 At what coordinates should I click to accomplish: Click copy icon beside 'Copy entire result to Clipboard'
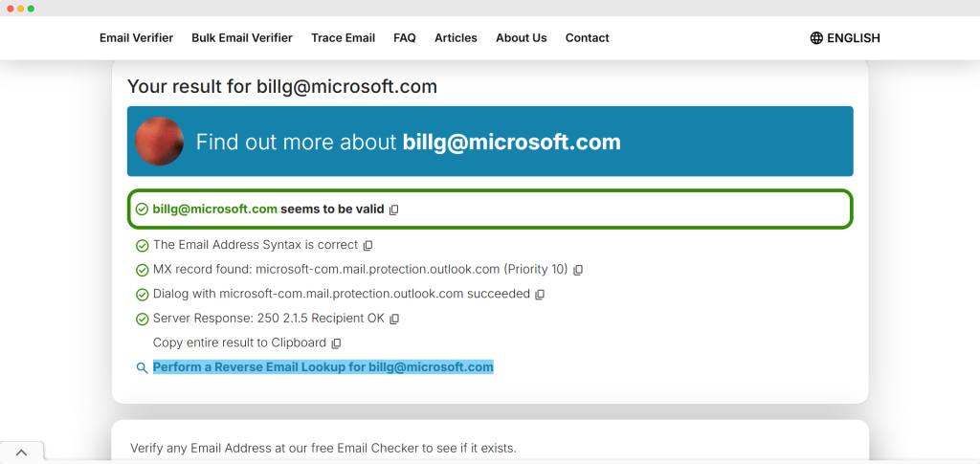336,343
